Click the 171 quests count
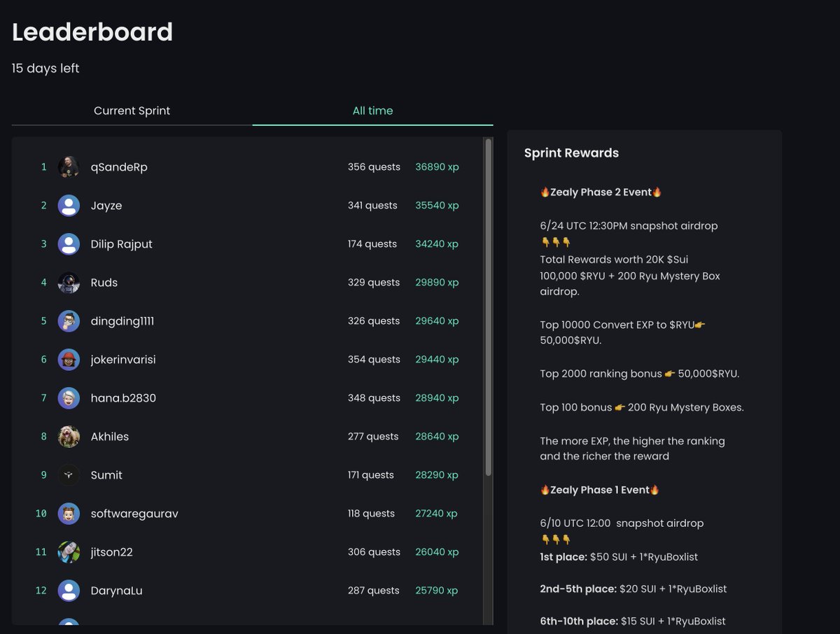Image resolution: width=840 pixels, height=634 pixels. click(x=371, y=475)
